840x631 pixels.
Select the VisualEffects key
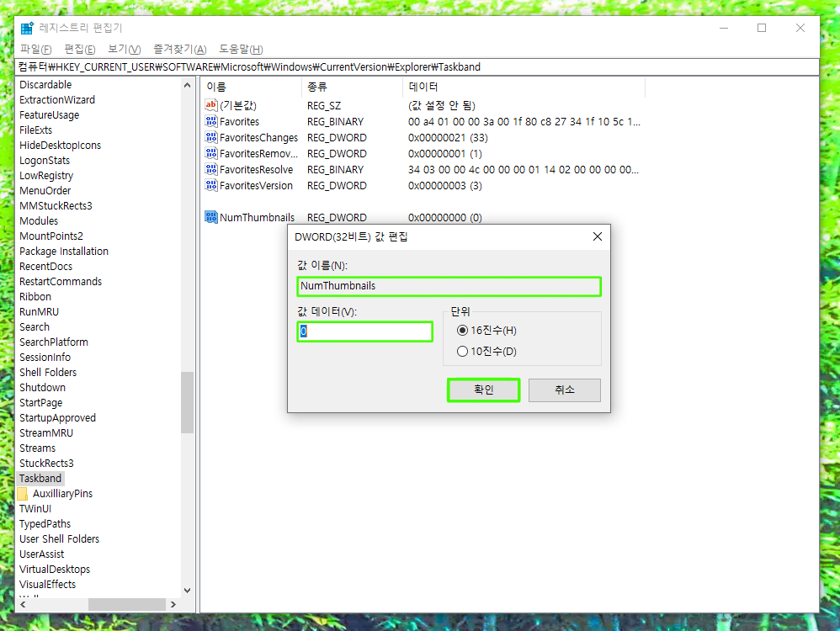click(x=48, y=585)
